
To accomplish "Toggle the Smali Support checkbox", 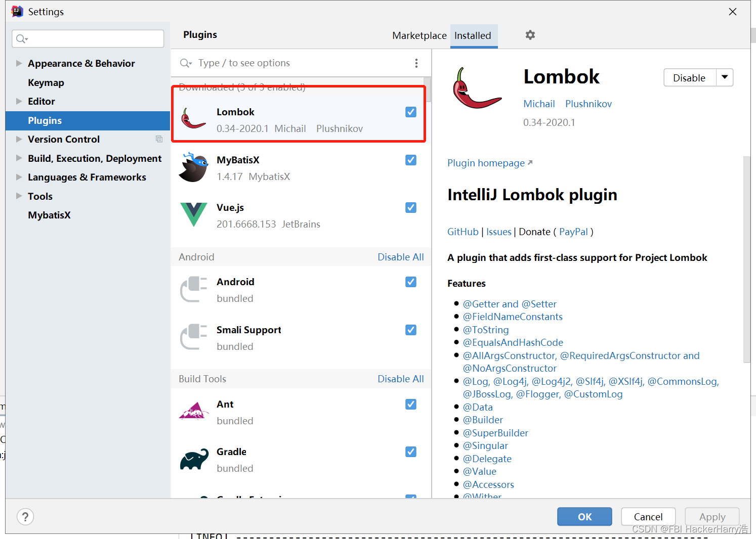I will 411,330.
